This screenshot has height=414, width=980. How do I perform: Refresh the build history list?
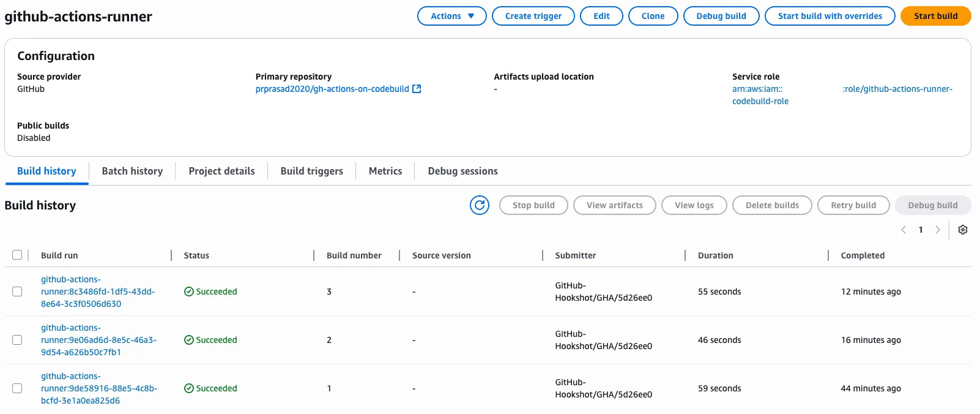tap(480, 205)
